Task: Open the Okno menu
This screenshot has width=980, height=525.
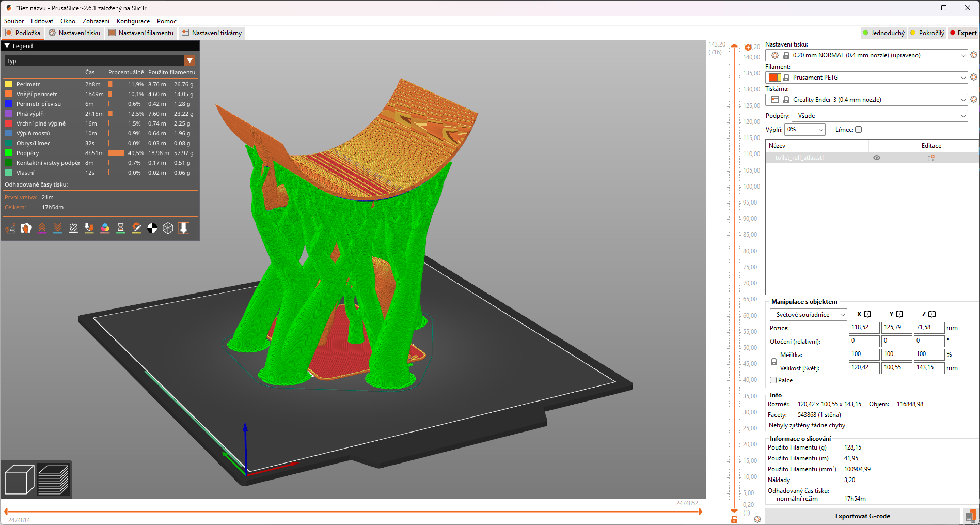Action: click(68, 21)
